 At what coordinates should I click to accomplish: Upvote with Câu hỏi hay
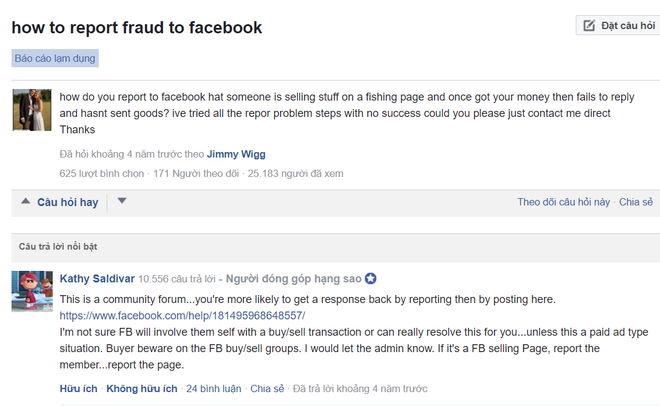[68, 202]
